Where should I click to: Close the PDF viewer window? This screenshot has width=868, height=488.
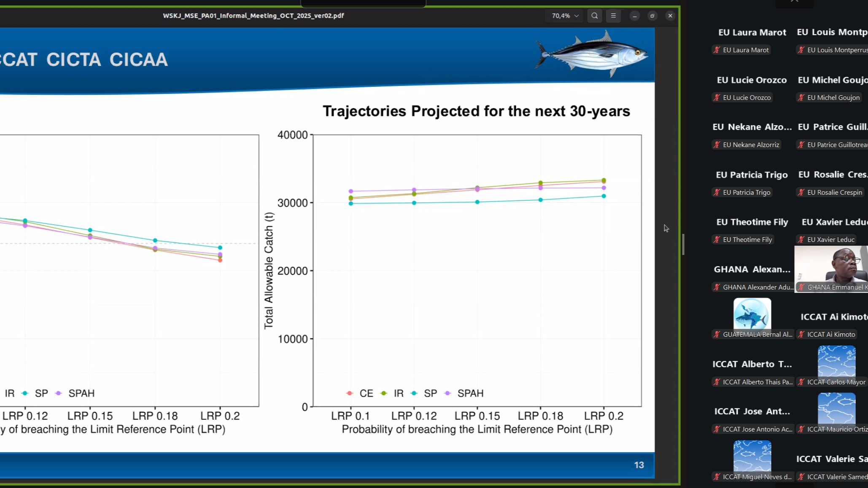670,16
